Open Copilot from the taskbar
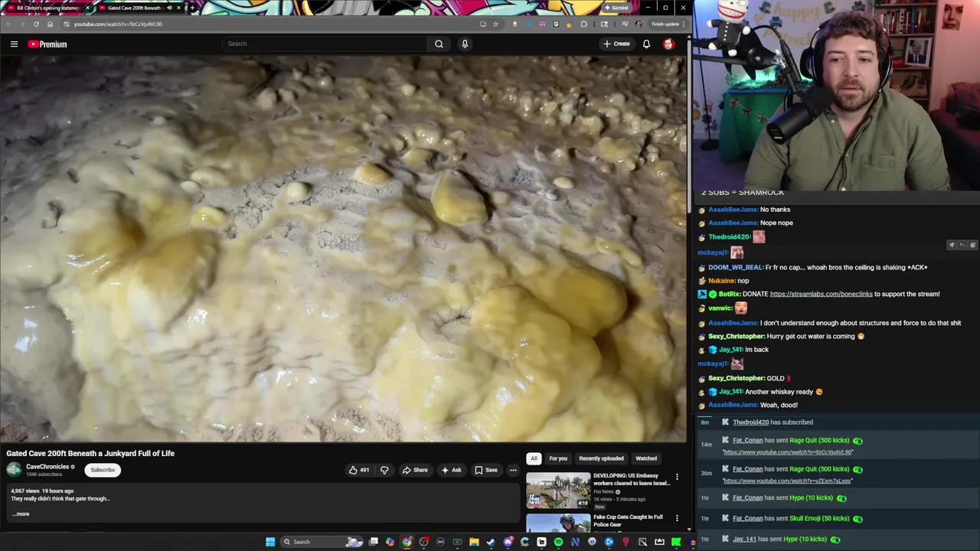Image resolution: width=980 pixels, height=551 pixels. 390,542
